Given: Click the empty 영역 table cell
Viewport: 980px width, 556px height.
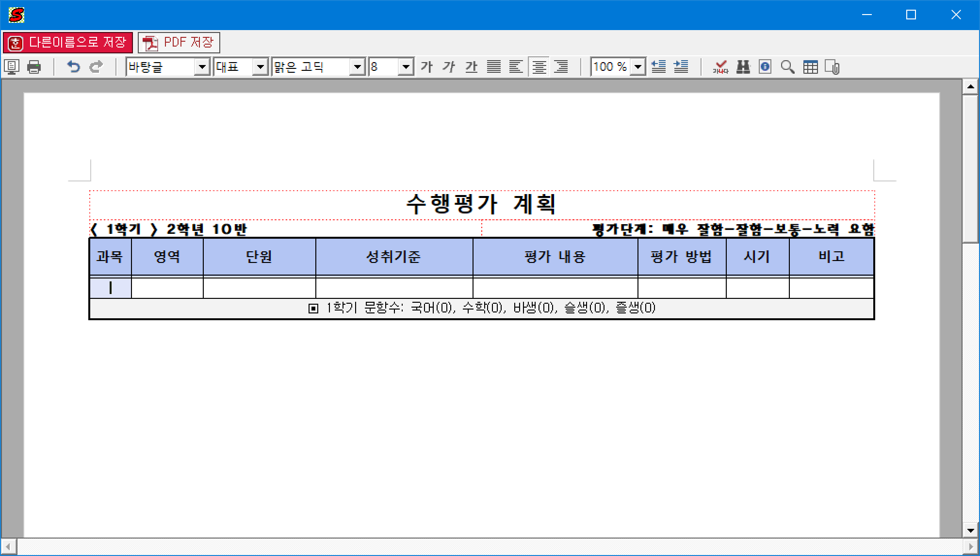Looking at the screenshot, I should pyautogui.click(x=167, y=288).
